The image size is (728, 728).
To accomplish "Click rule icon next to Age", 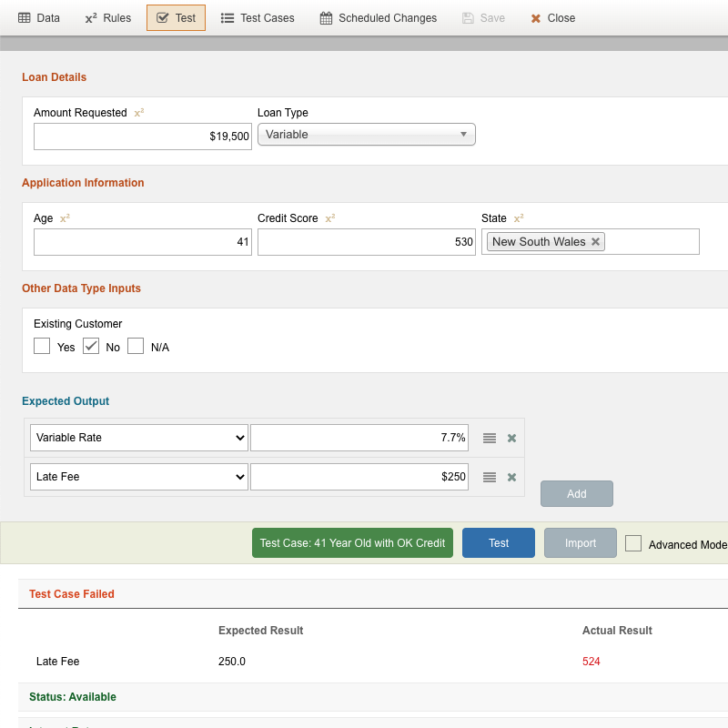I will [65, 218].
